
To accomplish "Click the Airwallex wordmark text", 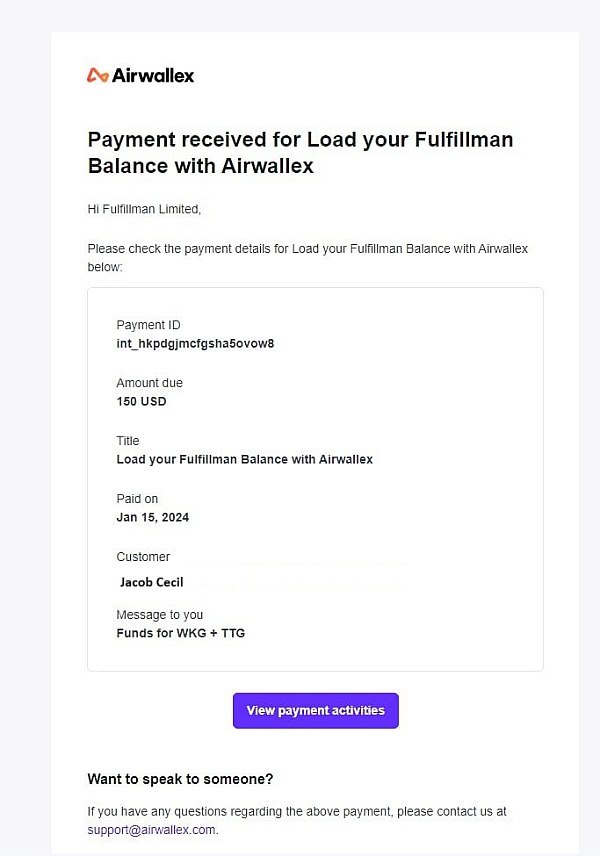I will [x=153, y=75].
